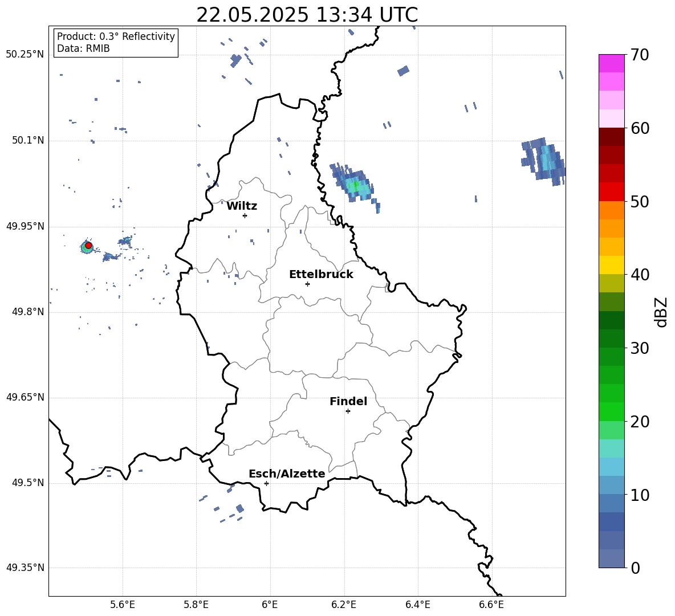Screen dimensions: 675x616
Task: Click the dBZ colorbar axis label
Action: (662, 312)
